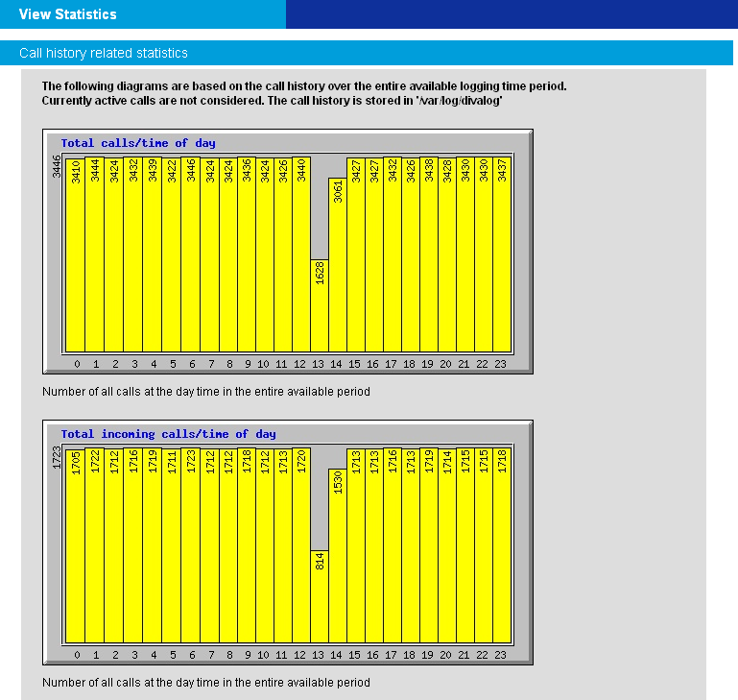Click hour 18 axis label under incoming calls chart
This screenshot has width=738, height=700.
(x=409, y=655)
